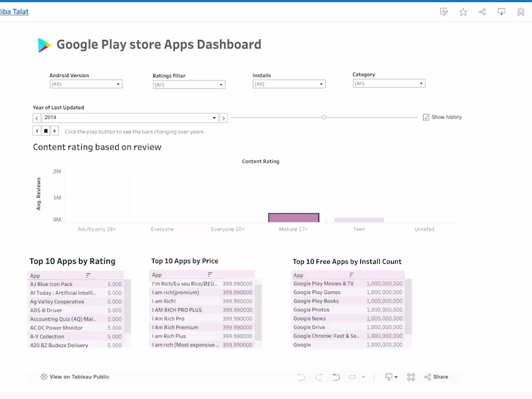Click the Google Play logo
532x399 pixels.
tap(45, 45)
